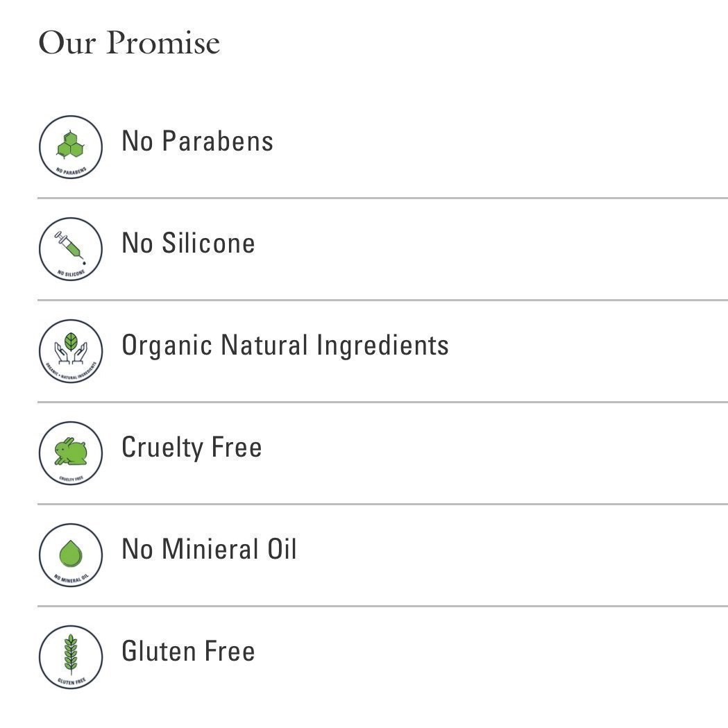728x728 pixels.
Task: Click the divider below Organic Natural Ingredients
Action: tap(382, 402)
